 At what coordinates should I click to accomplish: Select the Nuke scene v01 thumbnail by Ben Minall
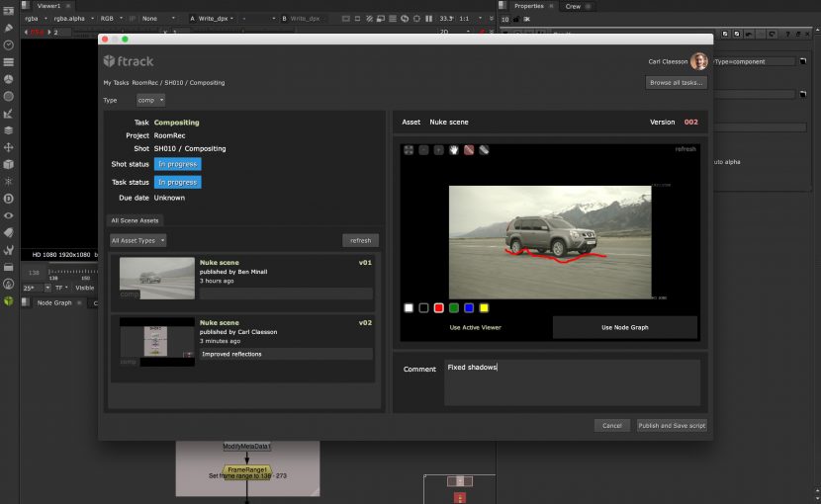(x=157, y=279)
